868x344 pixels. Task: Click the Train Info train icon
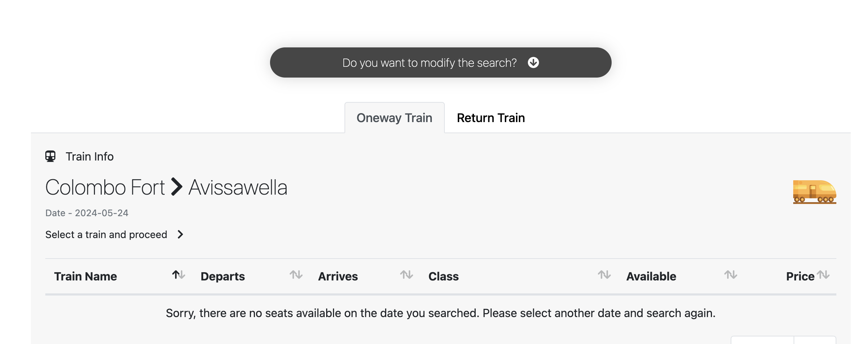[x=50, y=156]
